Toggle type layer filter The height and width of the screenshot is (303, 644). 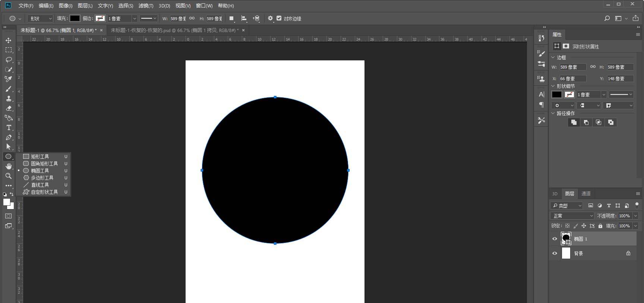(x=609, y=205)
